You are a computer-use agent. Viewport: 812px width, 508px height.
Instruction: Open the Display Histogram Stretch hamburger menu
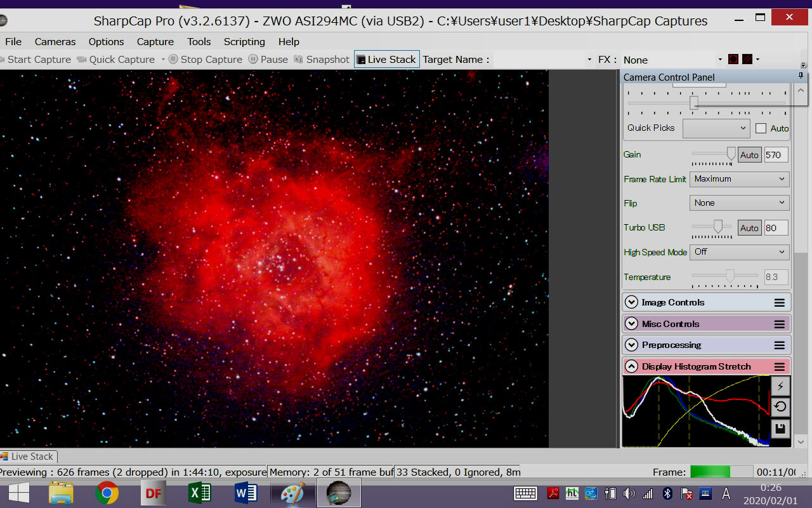click(x=780, y=367)
